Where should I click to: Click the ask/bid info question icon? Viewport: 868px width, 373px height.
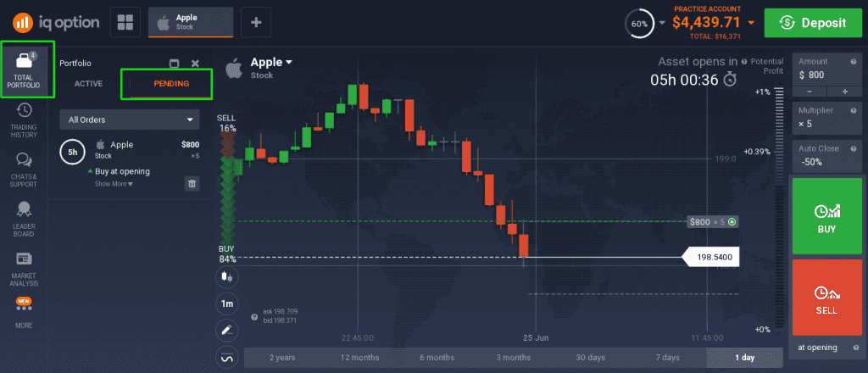254,317
